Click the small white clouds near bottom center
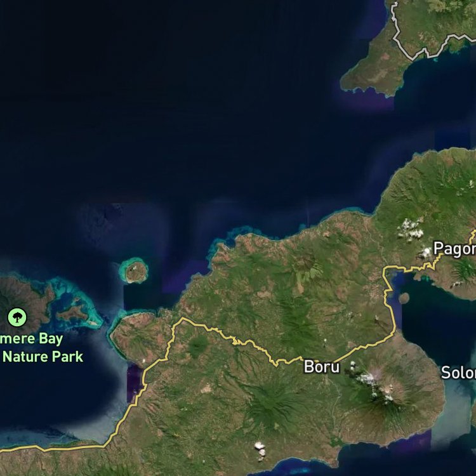This screenshot has width=476, height=476. [x=260, y=451]
